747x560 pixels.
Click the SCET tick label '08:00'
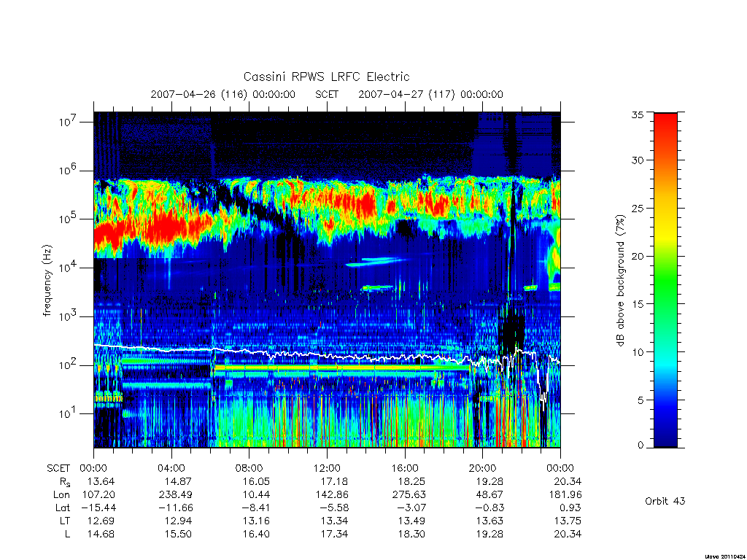tap(249, 468)
